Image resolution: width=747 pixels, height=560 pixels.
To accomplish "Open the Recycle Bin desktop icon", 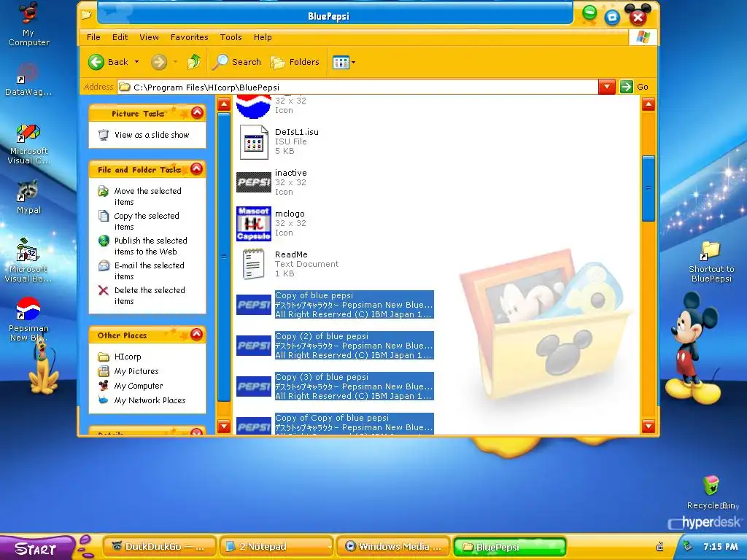I will 712,492.
